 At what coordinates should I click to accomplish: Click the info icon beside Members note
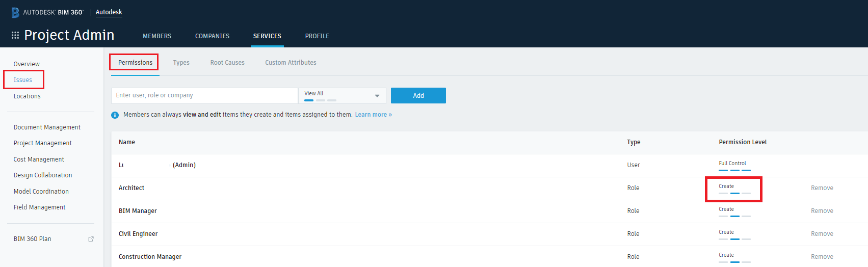115,115
